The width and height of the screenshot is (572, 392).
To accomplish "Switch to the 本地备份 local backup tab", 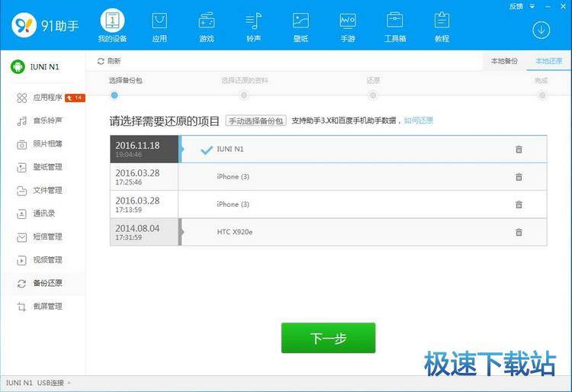I will click(x=504, y=61).
